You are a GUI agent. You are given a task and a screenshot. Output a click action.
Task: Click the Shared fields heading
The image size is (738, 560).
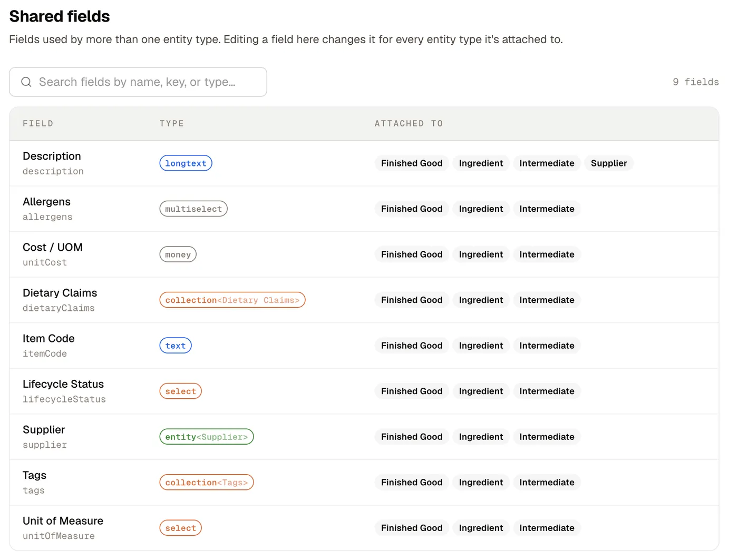tap(60, 16)
